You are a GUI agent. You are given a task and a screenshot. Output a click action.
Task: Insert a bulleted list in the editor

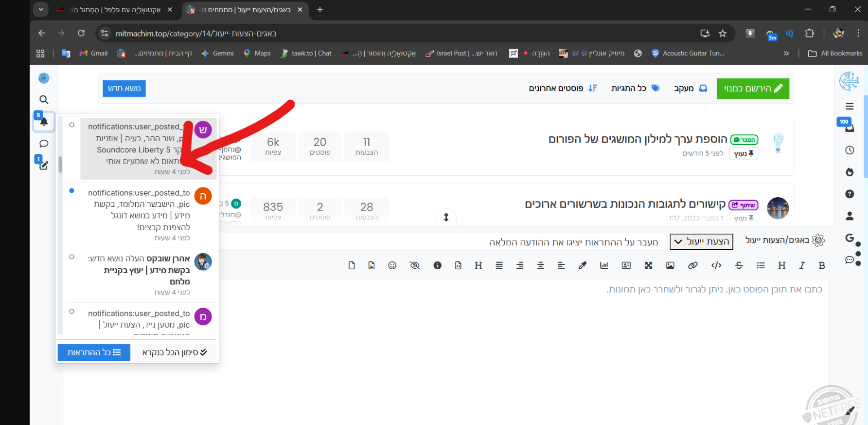pos(761,265)
